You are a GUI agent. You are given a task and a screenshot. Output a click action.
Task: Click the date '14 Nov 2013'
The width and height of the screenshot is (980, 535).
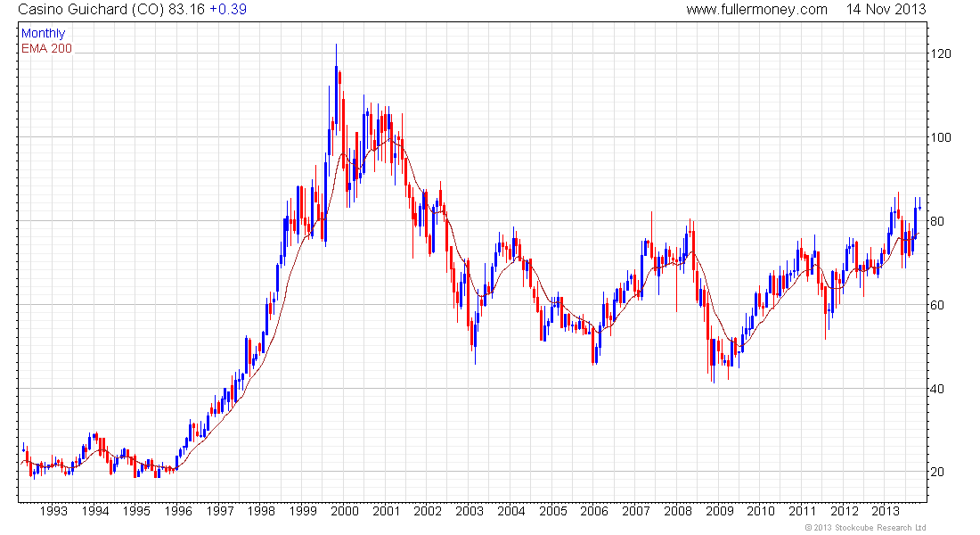coord(886,10)
